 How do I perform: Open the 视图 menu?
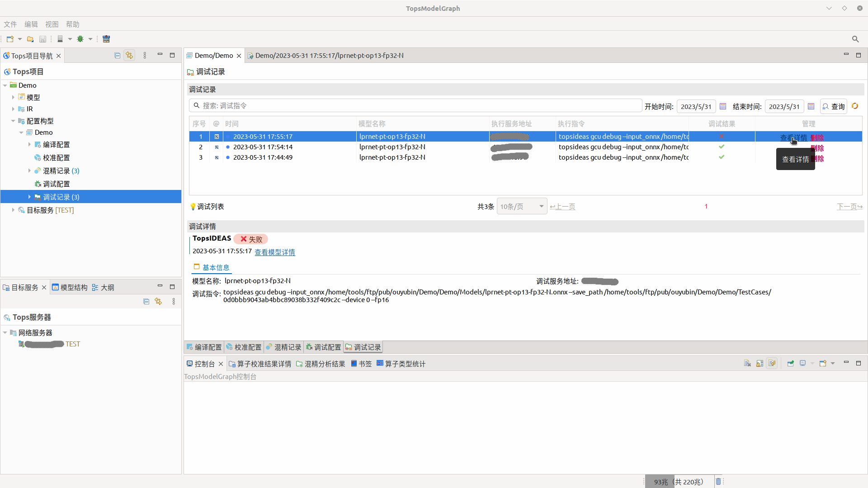52,24
